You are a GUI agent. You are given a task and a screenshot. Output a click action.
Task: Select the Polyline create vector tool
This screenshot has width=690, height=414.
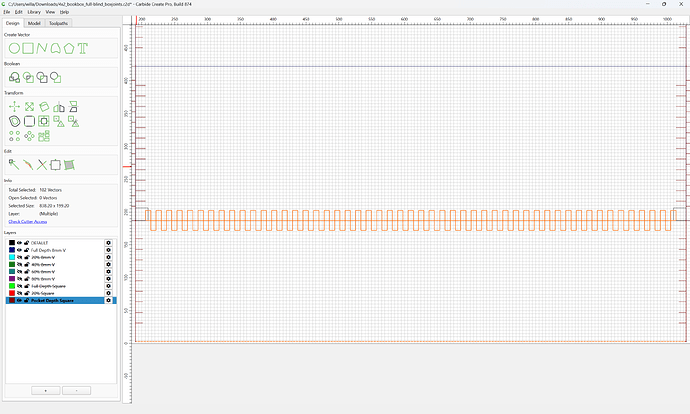42,48
